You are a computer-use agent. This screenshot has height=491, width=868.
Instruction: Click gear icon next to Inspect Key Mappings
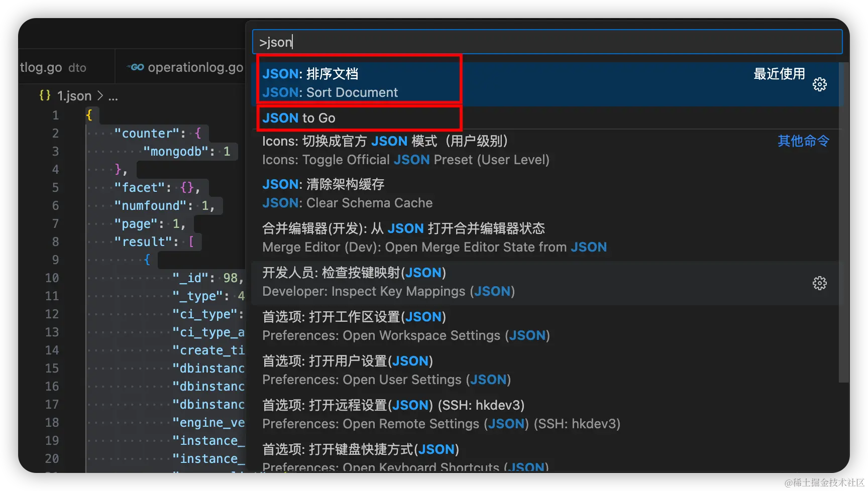(820, 283)
